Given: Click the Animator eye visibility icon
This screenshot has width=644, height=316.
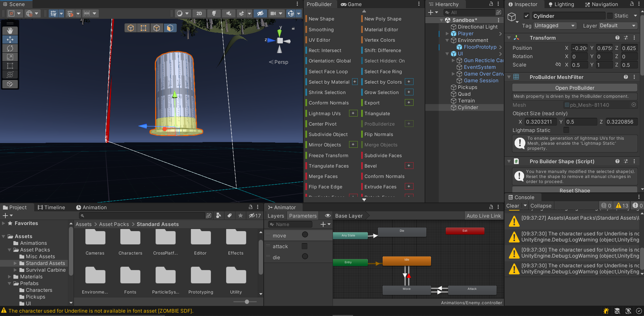Looking at the screenshot, I should tap(328, 216).
